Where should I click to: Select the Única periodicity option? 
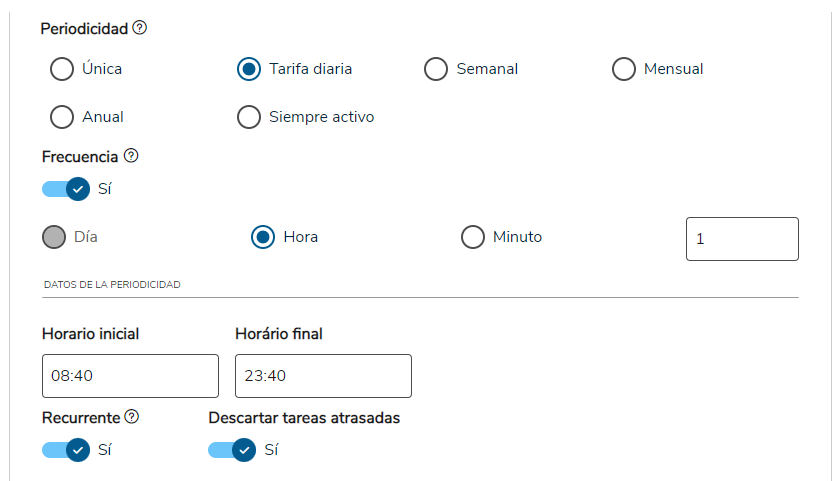pos(62,69)
